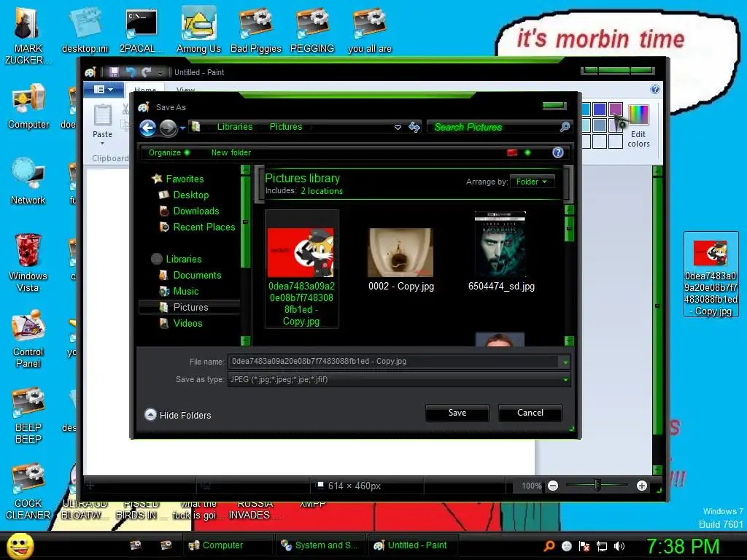The height and width of the screenshot is (560, 747).
Task: Switch to the System and S... taskbar button
Action: [x=321, y=545]
